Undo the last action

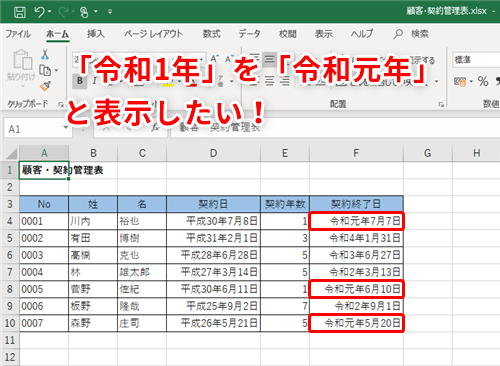39,12
